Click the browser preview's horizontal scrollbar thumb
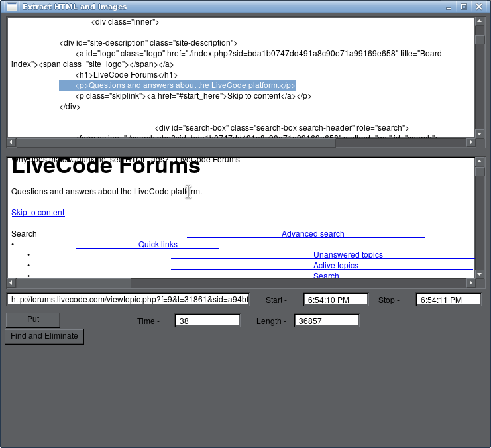The height and width of the screenshot is (448, 491). pos(73,283)
